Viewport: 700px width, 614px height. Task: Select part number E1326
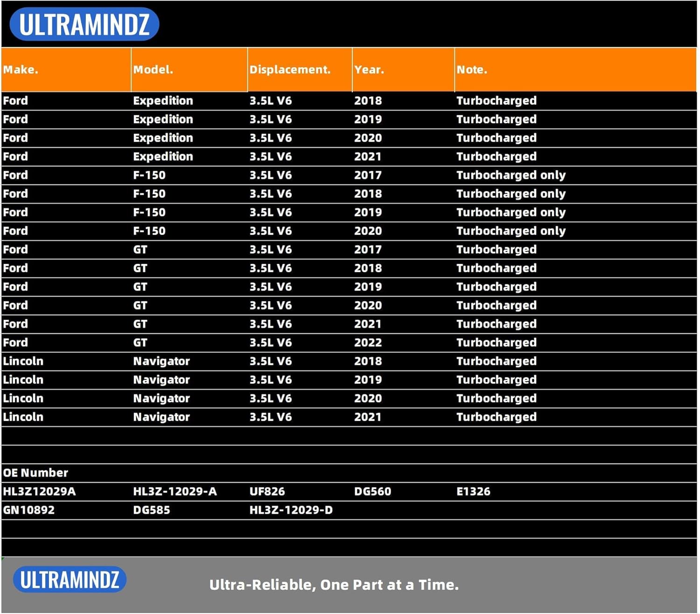473,492
